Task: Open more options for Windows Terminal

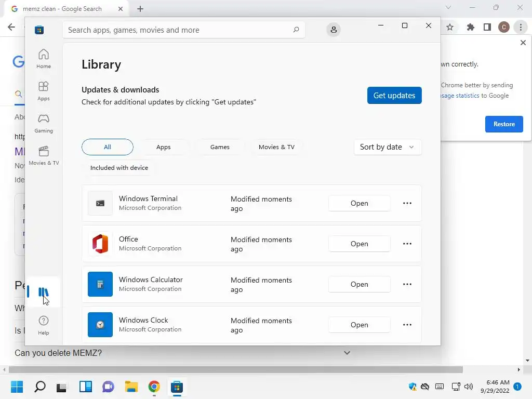Action: tap(407, 203)
